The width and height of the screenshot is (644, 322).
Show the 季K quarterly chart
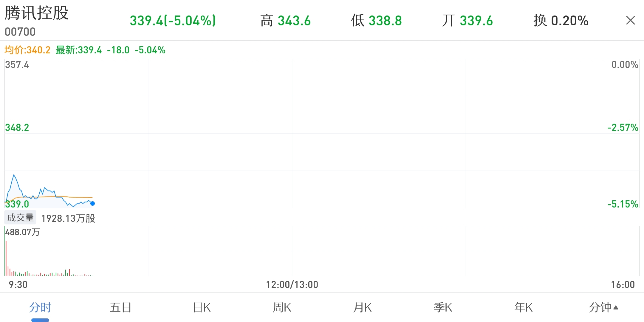(443, 307)
